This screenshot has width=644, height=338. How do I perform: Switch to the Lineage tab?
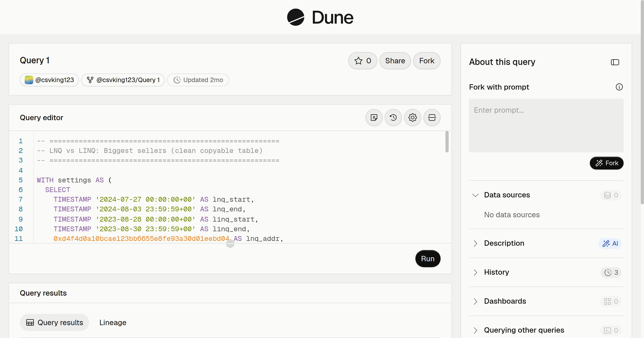113,322
